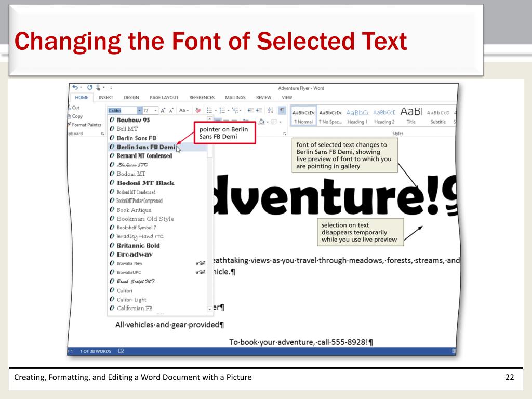The height and width of the screenshot is (399, 532).
Task: Open the Numbering dropdown arrow
Action: point(229,111)
